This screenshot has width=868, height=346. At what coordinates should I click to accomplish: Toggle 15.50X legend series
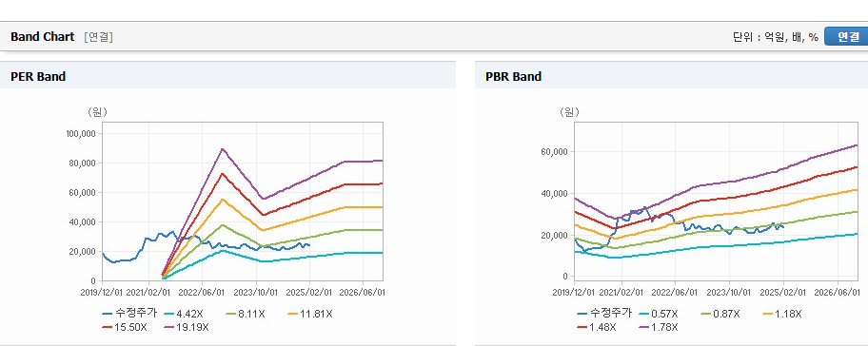click(125, 327)
